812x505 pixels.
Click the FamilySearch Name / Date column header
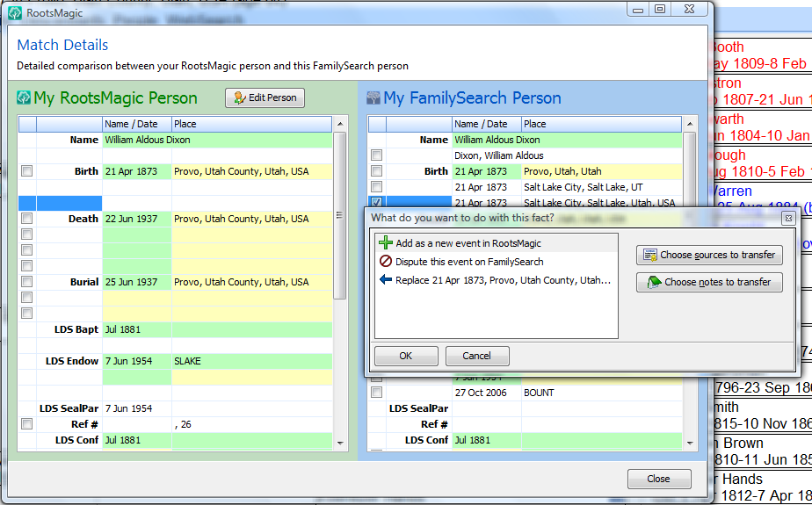pyautogui.click(x=487, y=124)
